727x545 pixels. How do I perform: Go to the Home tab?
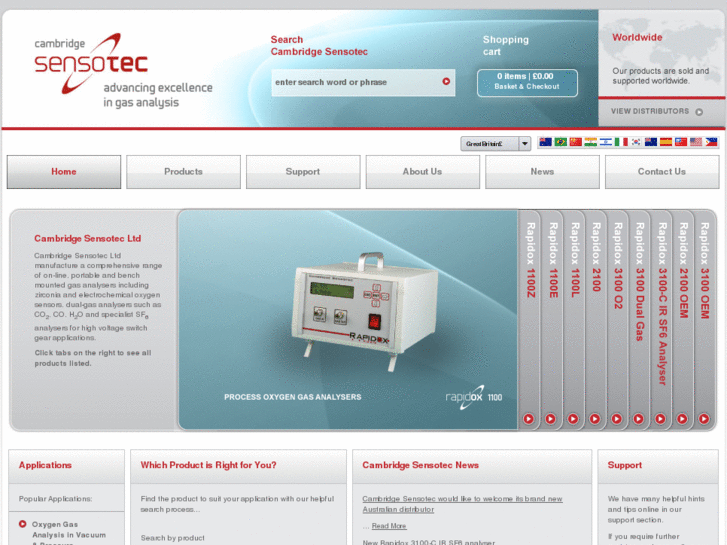point(64,172)
